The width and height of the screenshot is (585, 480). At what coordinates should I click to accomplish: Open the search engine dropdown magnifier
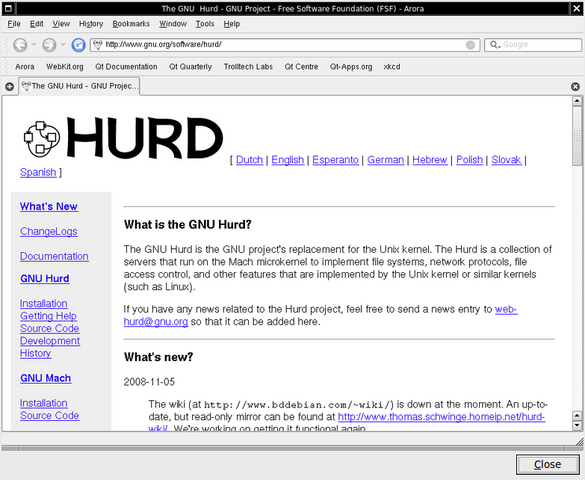(495, 45)
